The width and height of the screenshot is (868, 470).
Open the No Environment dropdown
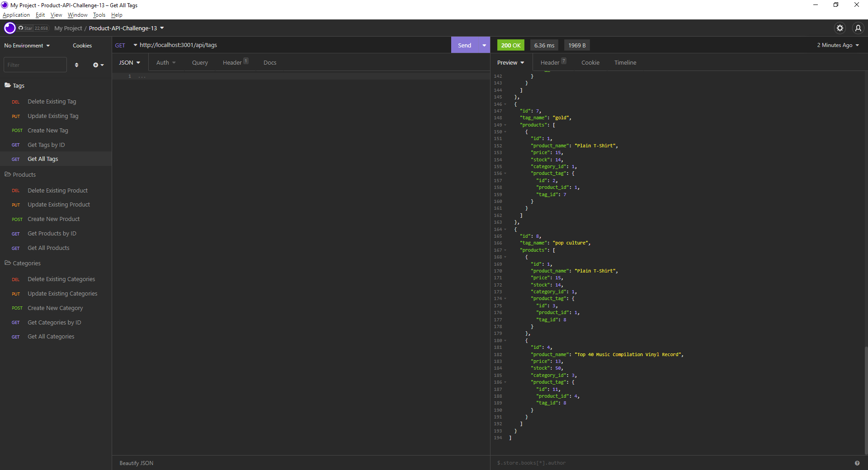tap(26, 45)
